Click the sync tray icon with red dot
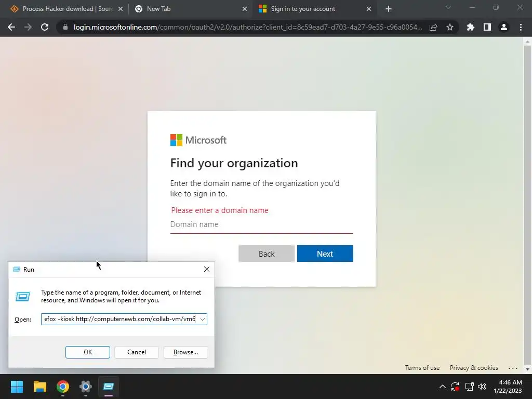532x399 pixels. click(x=455, y=387)
